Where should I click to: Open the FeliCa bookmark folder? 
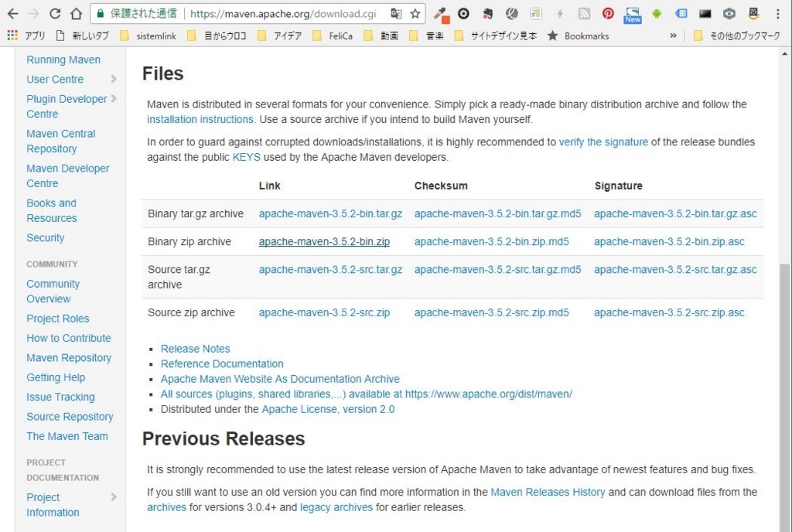333,36
